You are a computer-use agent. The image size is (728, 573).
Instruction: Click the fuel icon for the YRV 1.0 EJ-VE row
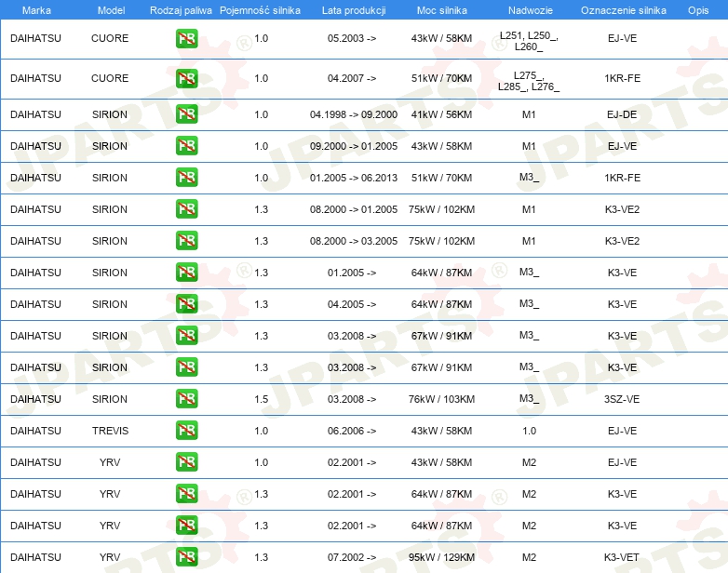(186, 462)
